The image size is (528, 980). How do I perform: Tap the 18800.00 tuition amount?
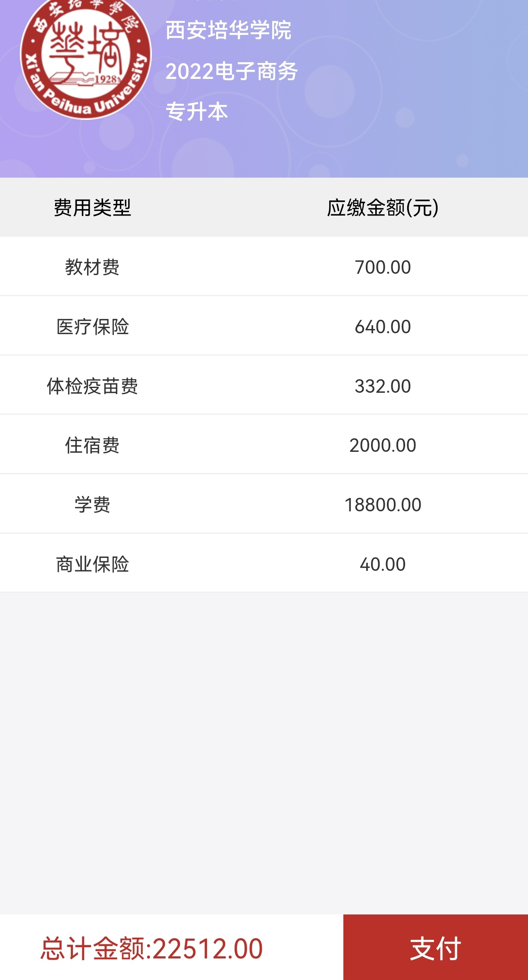[383, 505]
